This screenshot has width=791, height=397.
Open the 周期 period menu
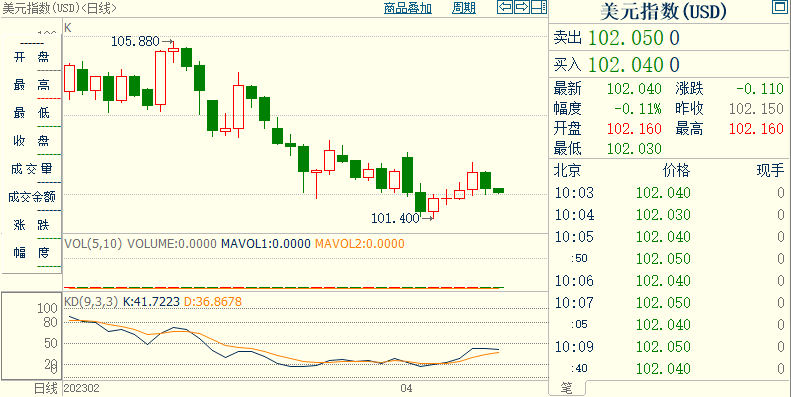[x=464, y=8]
